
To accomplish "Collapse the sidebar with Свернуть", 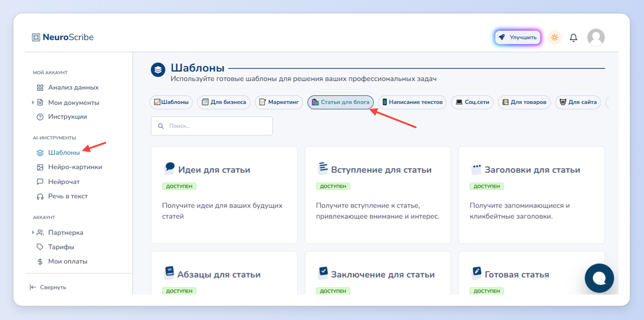I will (48, 287).
